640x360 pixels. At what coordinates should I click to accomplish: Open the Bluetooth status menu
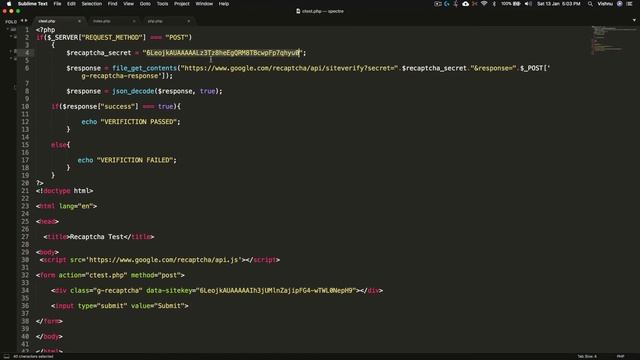[493, 4]
